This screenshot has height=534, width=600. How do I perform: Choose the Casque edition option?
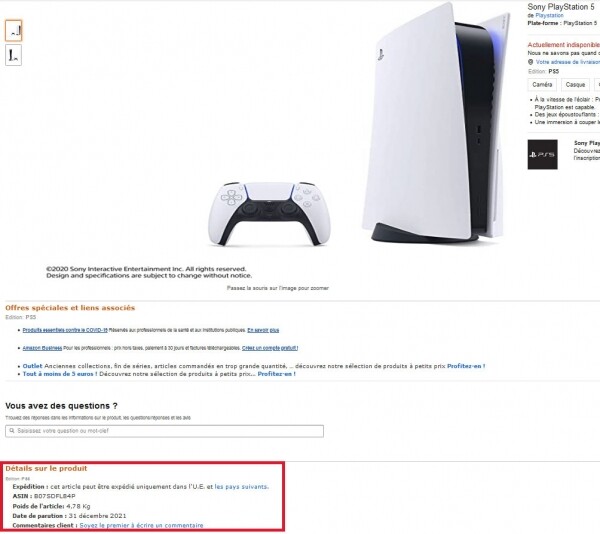coord(575,85)
